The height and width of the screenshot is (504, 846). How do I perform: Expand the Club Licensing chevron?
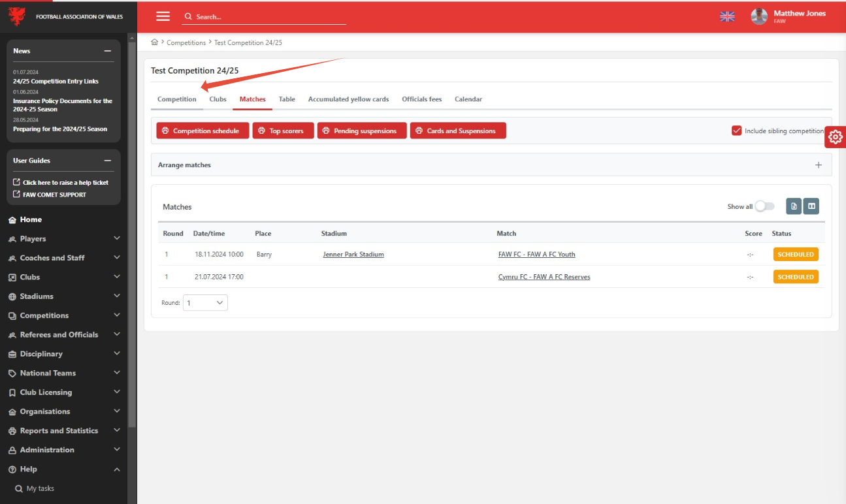click(117, 392)
